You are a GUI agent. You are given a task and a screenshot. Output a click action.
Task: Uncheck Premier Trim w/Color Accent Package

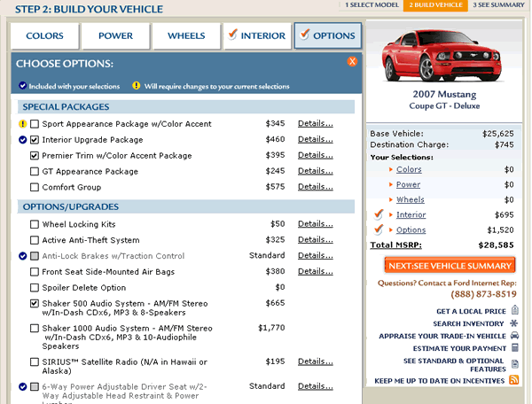click(35, 156)
